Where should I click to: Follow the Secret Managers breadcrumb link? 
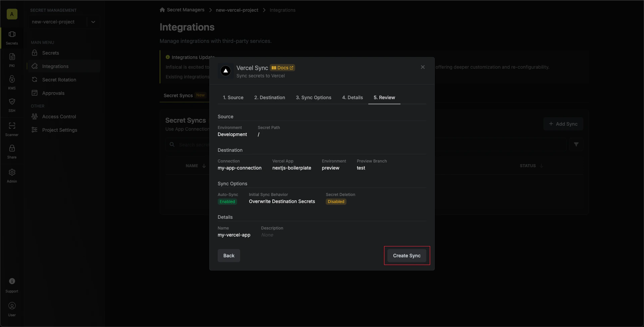(185, 10)
